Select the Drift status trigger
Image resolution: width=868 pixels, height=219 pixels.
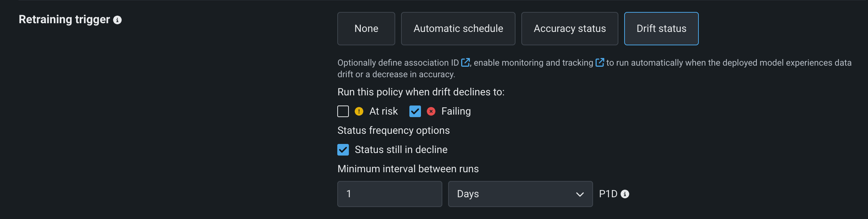click(x=661, y=29)
